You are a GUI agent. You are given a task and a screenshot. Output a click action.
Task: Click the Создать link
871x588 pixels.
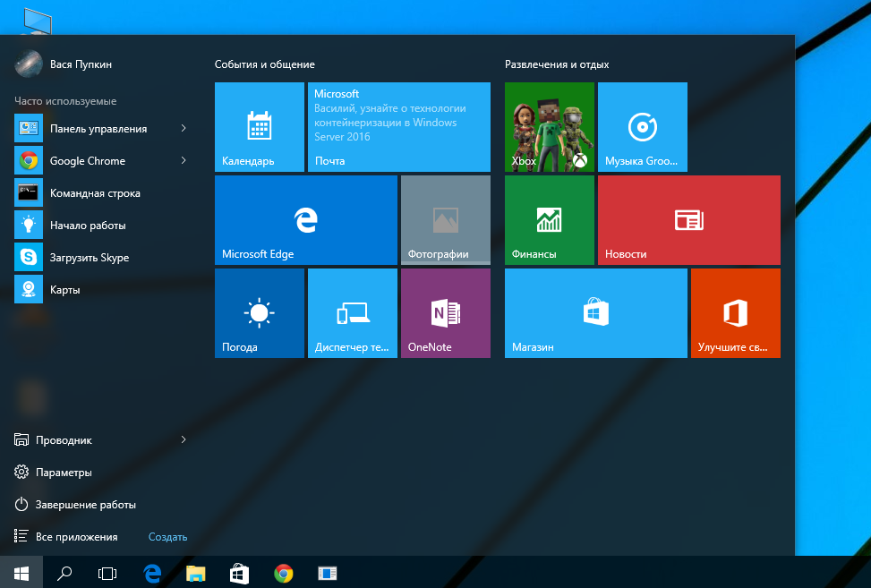click(x=167, y=537)
